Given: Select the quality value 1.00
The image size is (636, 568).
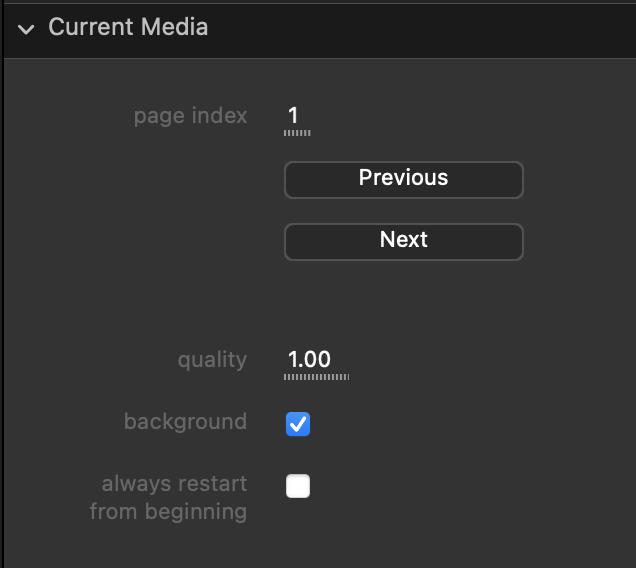Looking at the screenshot, I should [309, 359].
